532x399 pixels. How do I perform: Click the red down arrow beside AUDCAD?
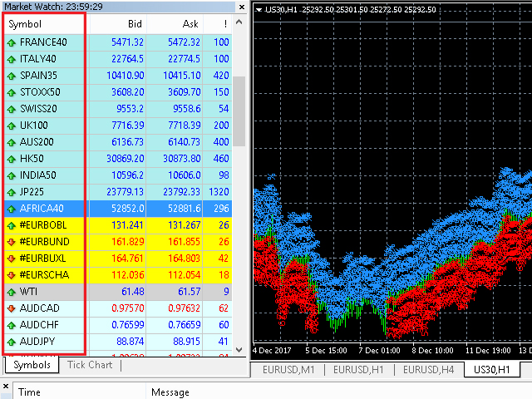12,308
